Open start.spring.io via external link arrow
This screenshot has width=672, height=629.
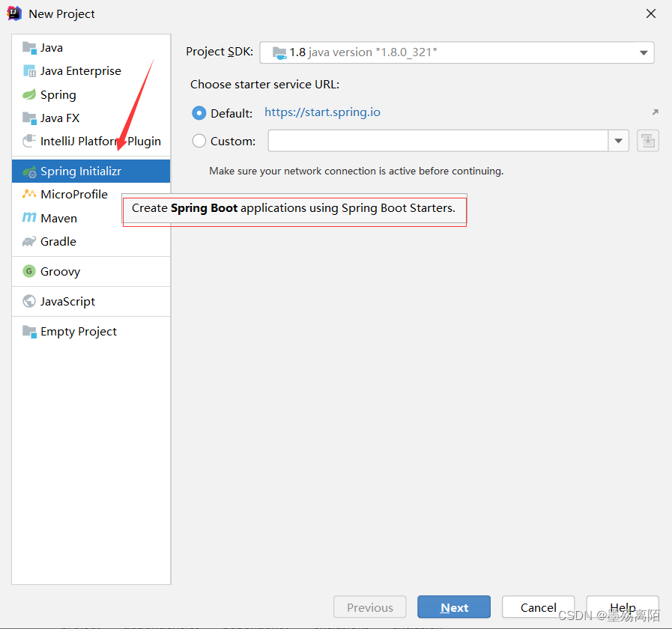point(655,112)
